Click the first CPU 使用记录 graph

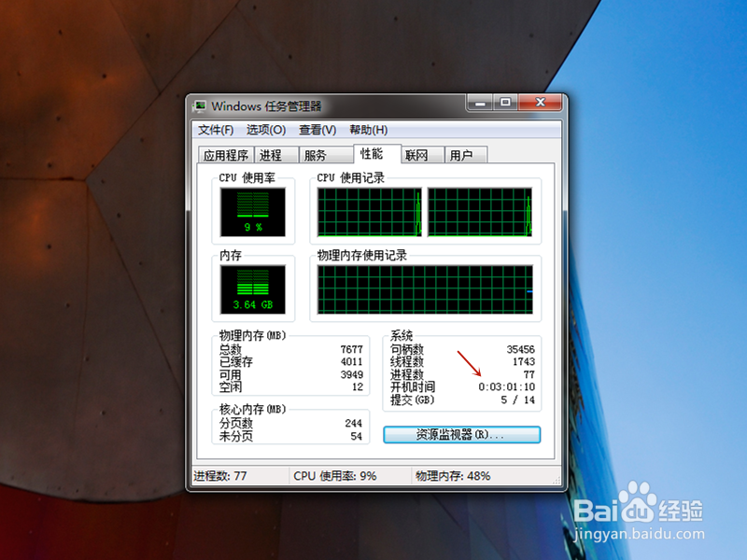[x=370, y=212]
